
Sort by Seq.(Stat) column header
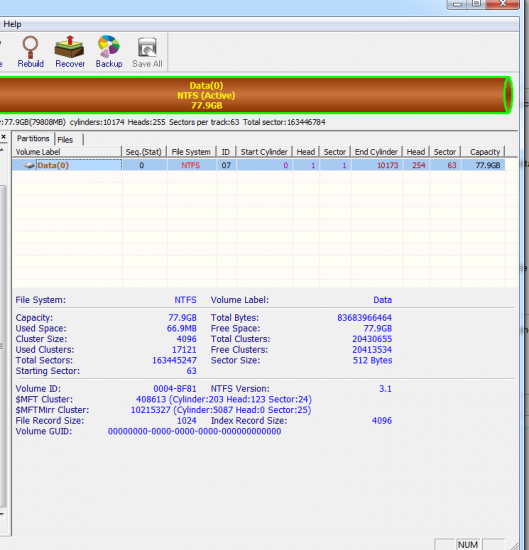point(144,152)
